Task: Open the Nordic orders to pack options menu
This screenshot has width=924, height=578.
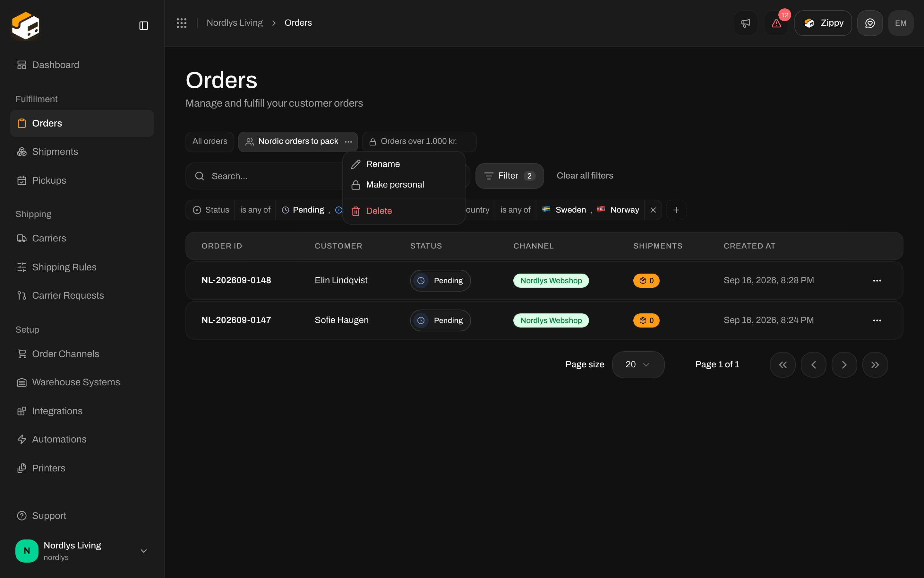Action: click(x=348, y=142)
